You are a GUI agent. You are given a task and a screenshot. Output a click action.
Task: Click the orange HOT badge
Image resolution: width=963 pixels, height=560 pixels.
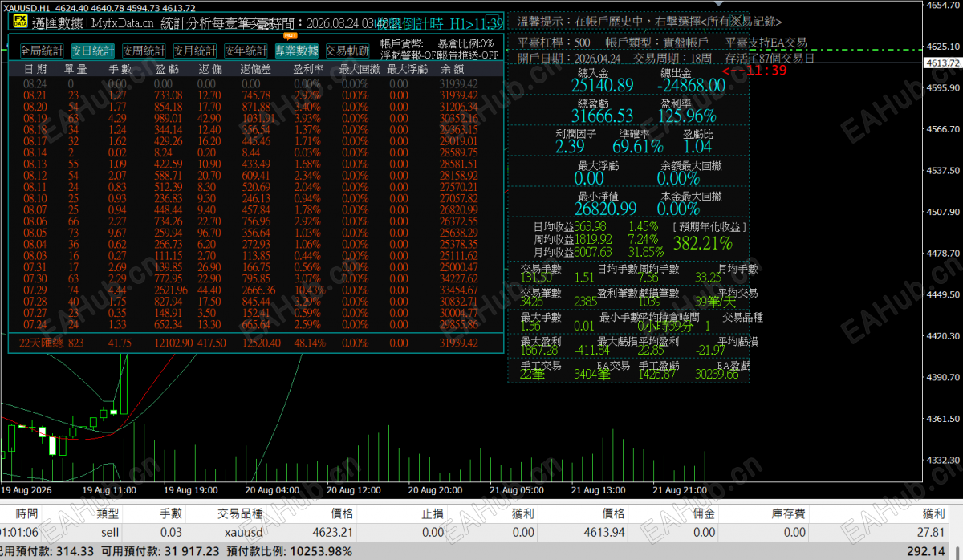pyautogui.click(x=291, y=36)
